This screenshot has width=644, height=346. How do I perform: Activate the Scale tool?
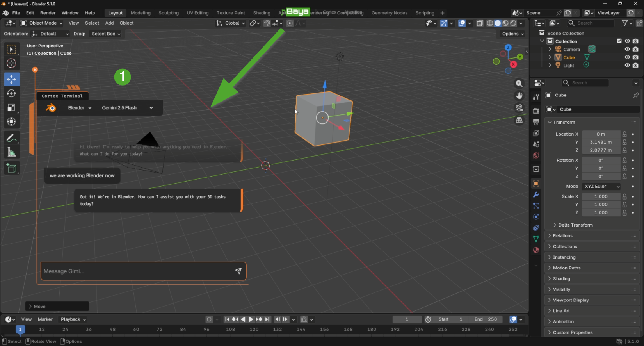[11, 107]
